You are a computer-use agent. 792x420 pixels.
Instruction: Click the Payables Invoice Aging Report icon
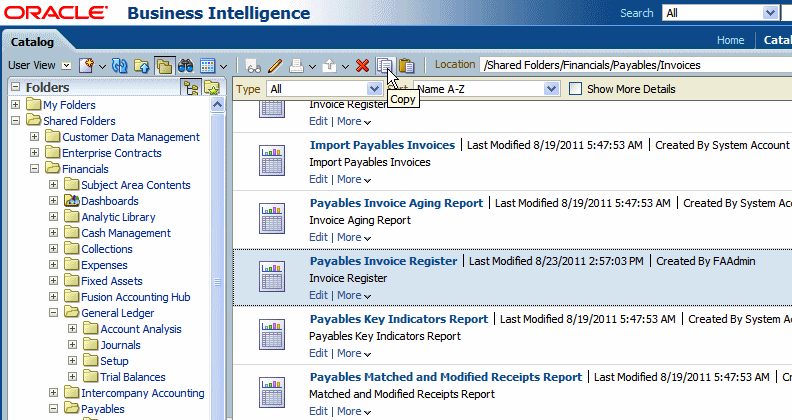point(272,219)
